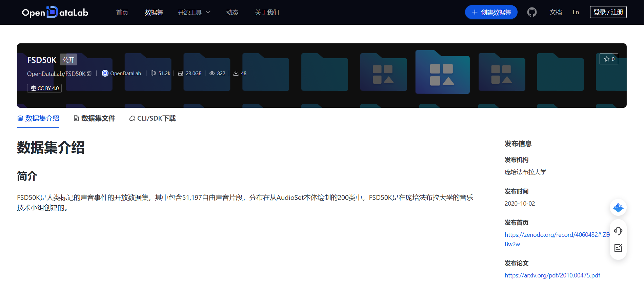Go to 首页 in navigation
The image size is (644, 292).
122,12
